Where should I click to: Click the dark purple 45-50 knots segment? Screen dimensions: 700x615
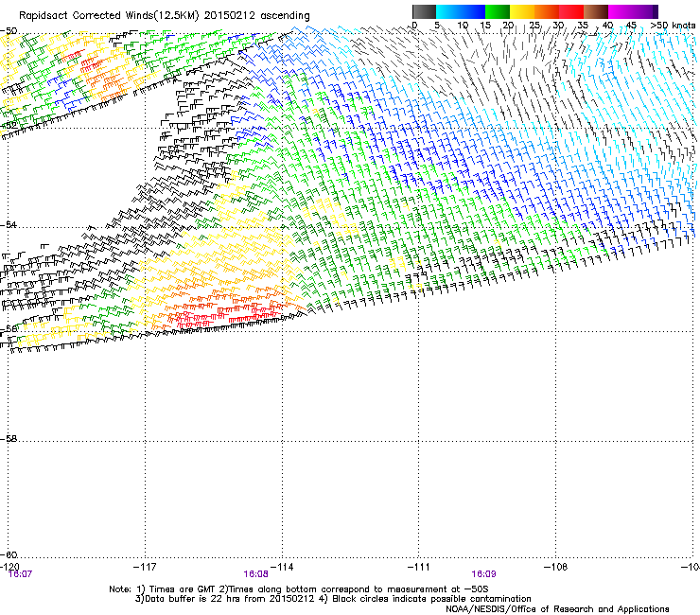click(645, 11)
